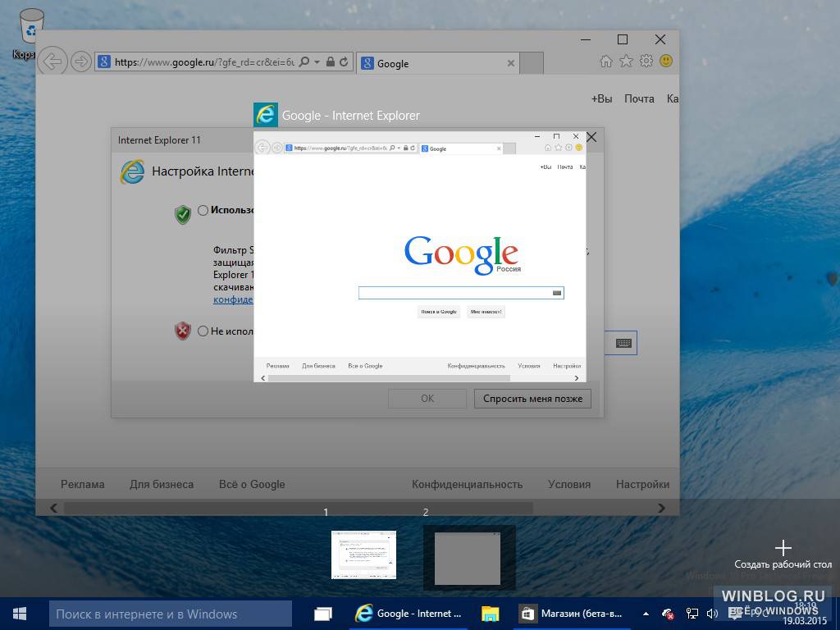Click left arrow of background window horizontal scrollbar
The width and height of the screenshot is (840, 630).
coord(53,508)
